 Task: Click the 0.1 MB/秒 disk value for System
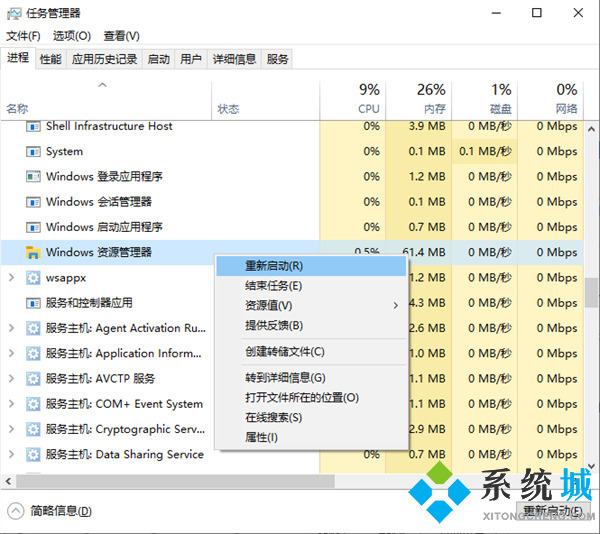(x=485, y=151)
